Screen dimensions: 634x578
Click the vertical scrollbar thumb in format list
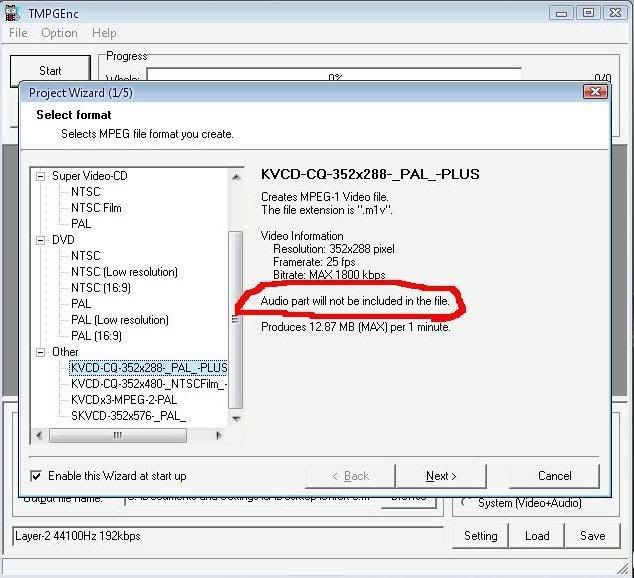(236, 320)
